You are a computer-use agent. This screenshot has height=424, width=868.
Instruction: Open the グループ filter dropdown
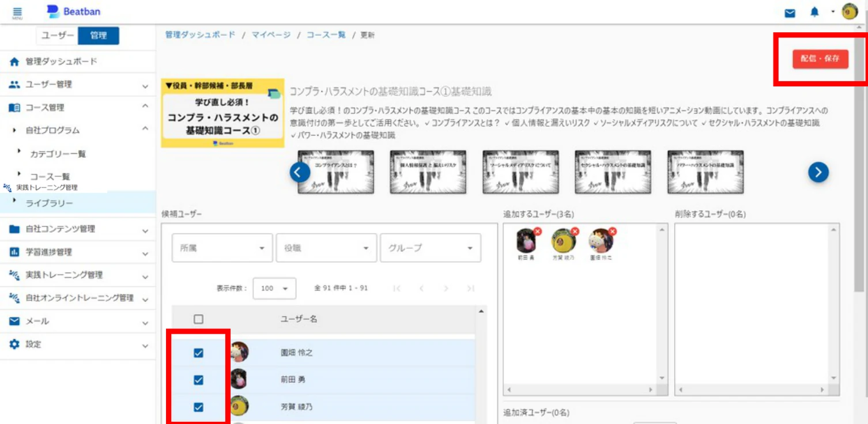pos(431,248)
